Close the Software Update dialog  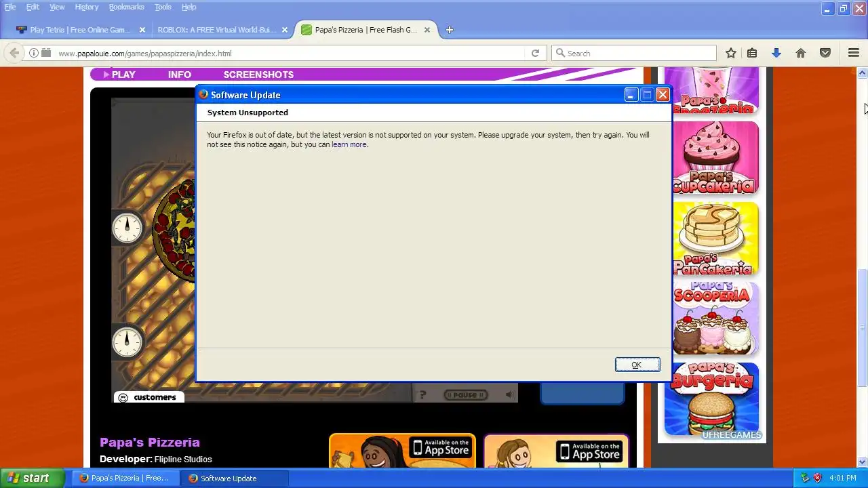tap(663, 95)
